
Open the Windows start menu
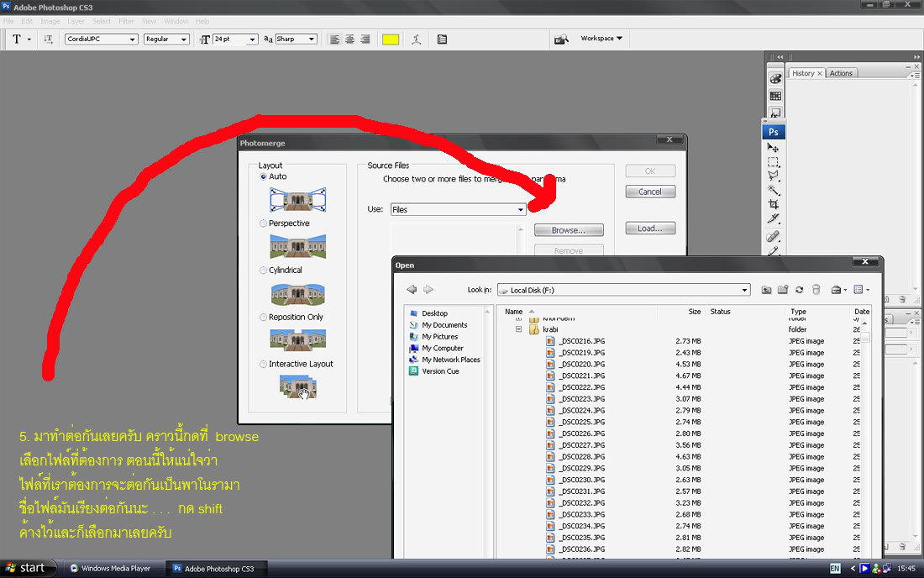29,568
